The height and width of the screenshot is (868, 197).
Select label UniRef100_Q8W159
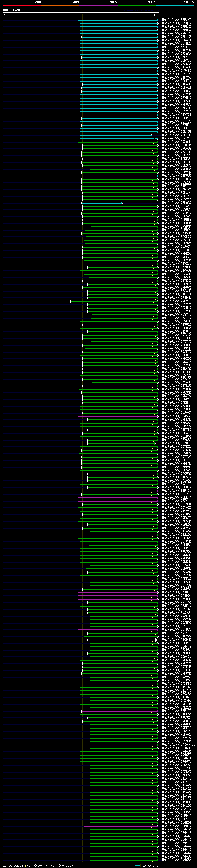[176, 765]
